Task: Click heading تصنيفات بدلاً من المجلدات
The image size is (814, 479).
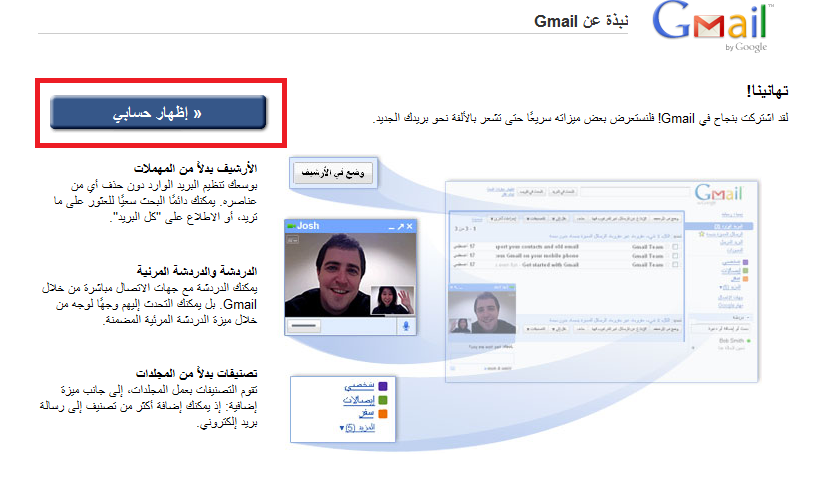Action: click(196, 373)
